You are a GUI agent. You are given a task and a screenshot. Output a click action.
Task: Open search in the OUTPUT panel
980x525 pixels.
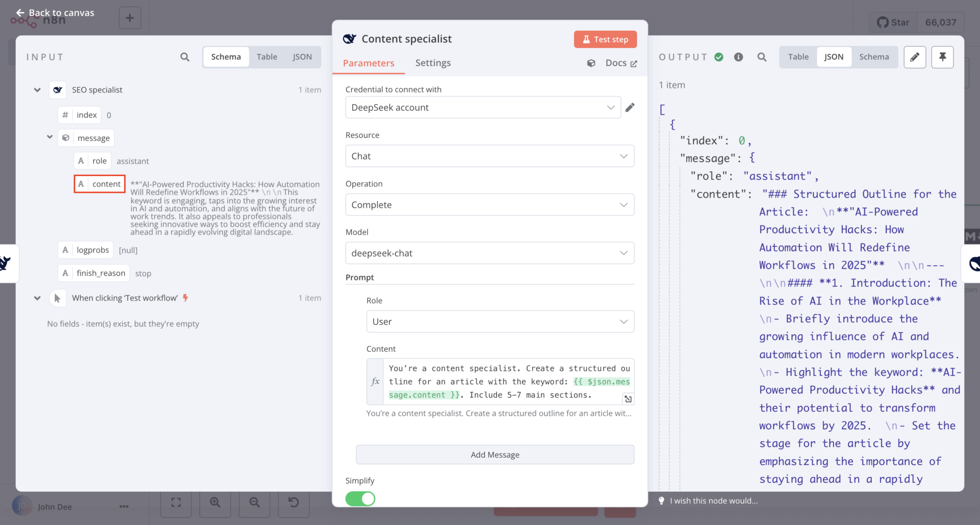coord(762,57)
